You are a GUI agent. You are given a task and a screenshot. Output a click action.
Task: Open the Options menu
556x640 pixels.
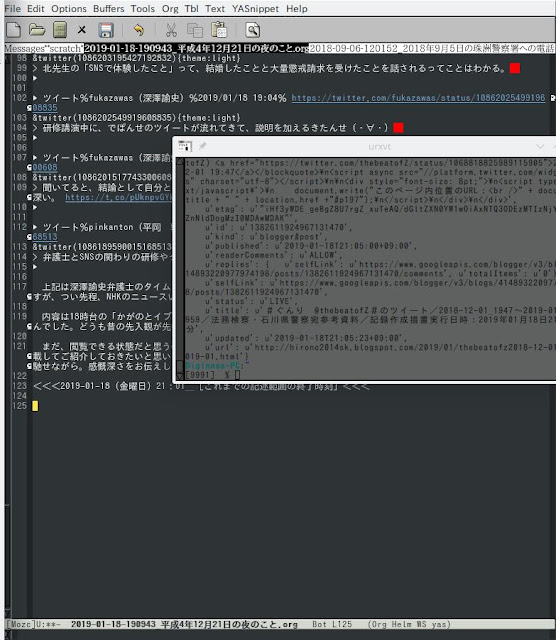(x=69, y=9)
